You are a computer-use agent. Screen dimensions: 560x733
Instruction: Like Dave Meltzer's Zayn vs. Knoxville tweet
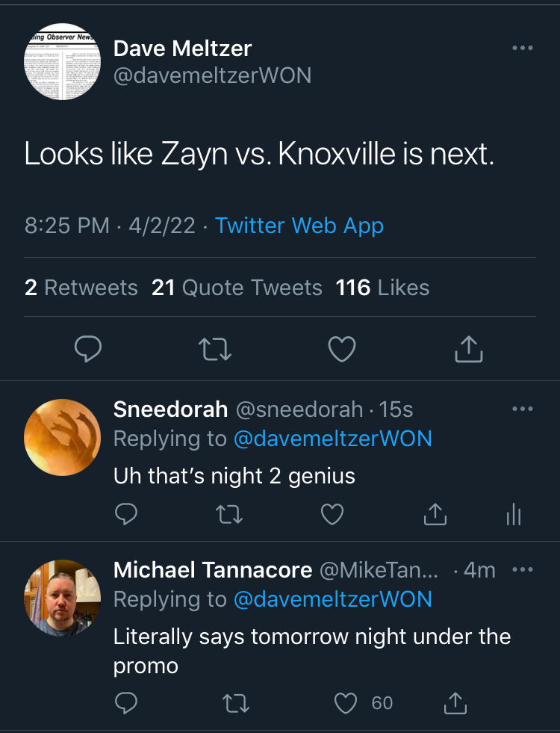click(x=343, y=348)
